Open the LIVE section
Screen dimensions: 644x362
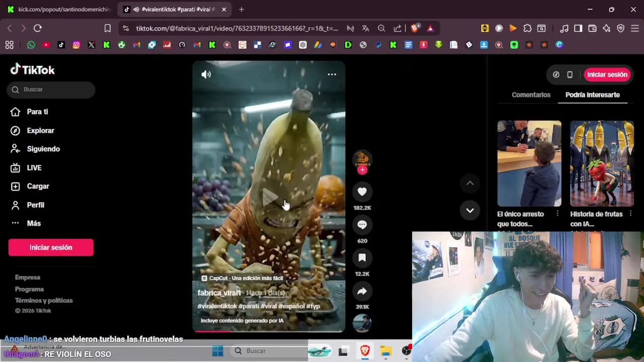click(34, 167)
